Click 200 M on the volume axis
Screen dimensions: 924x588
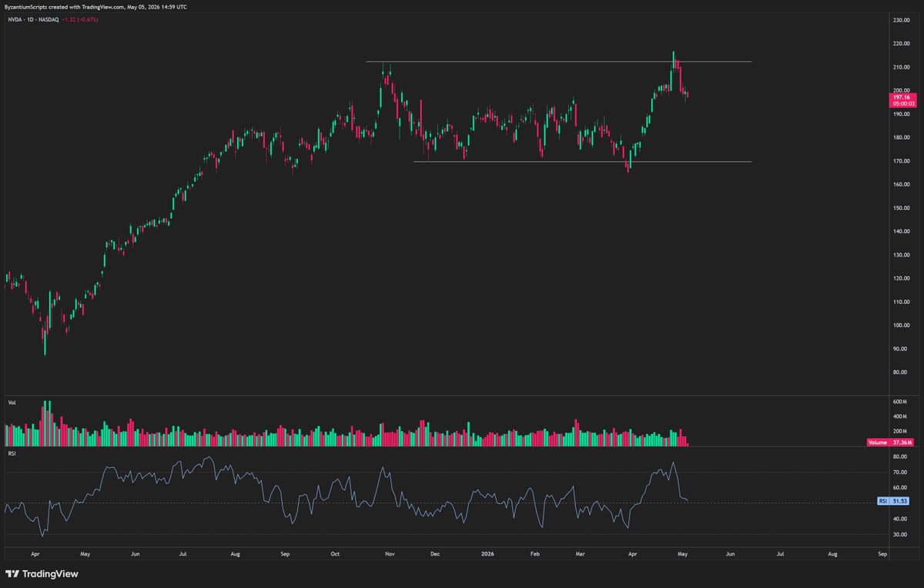point(902,432)
